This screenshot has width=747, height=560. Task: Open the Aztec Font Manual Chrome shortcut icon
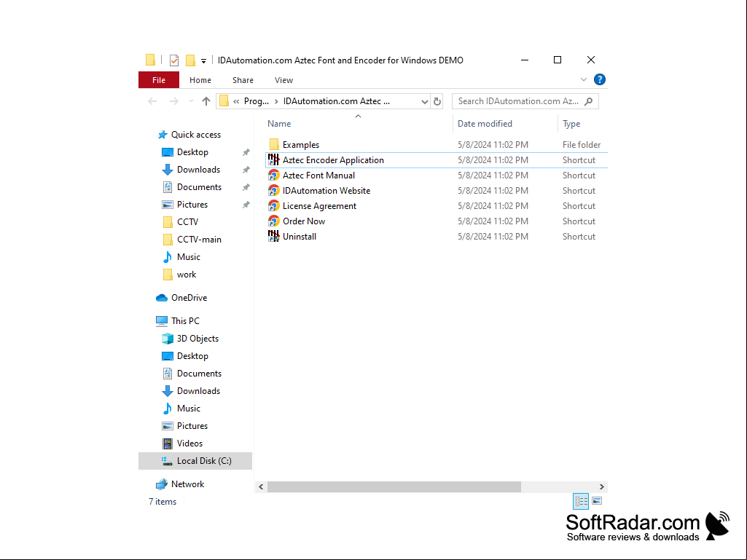point(273,176)
